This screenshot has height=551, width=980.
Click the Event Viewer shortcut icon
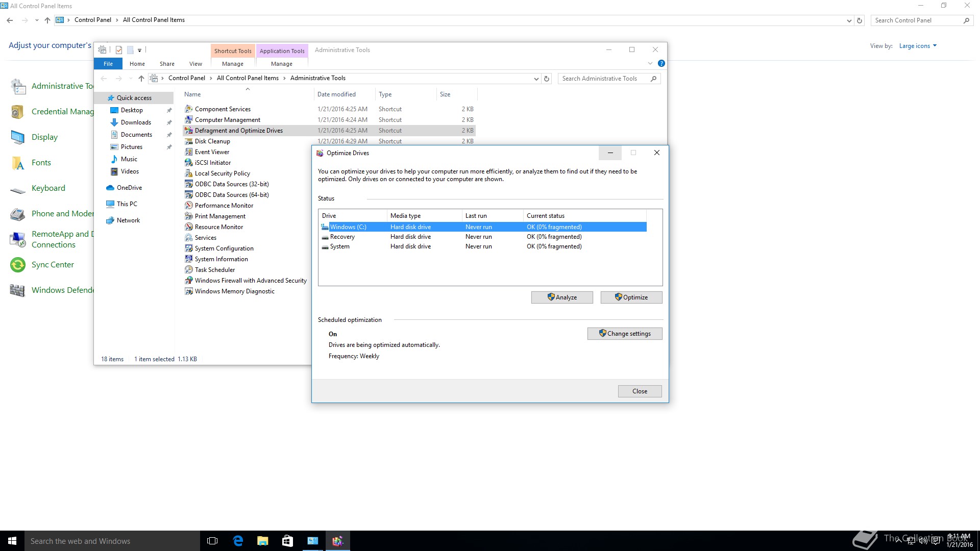tap(189, 152)
